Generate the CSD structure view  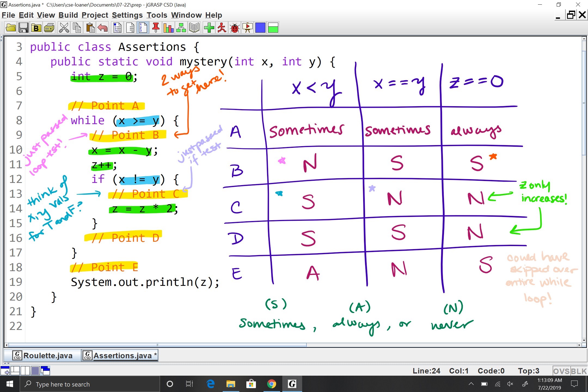[117, 27]
